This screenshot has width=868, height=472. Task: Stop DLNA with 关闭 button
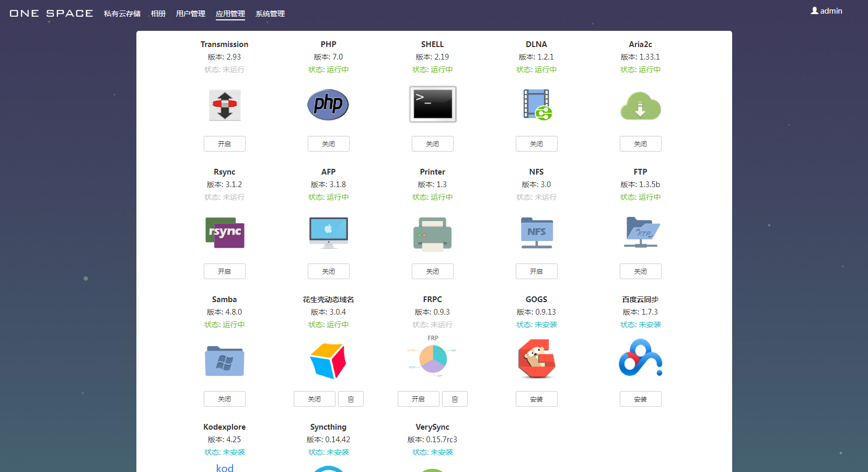pyautogui.click(x=537, y=144)
